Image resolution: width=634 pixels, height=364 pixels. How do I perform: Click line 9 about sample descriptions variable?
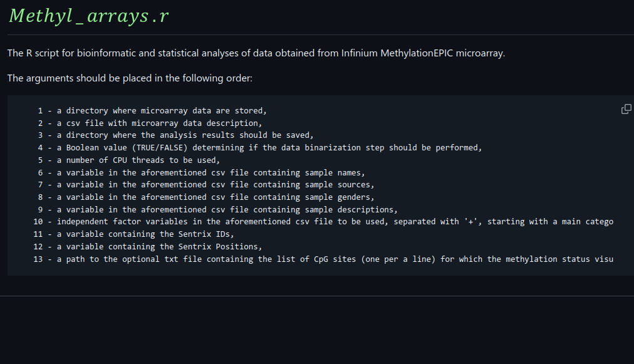[x=217, y=209]
